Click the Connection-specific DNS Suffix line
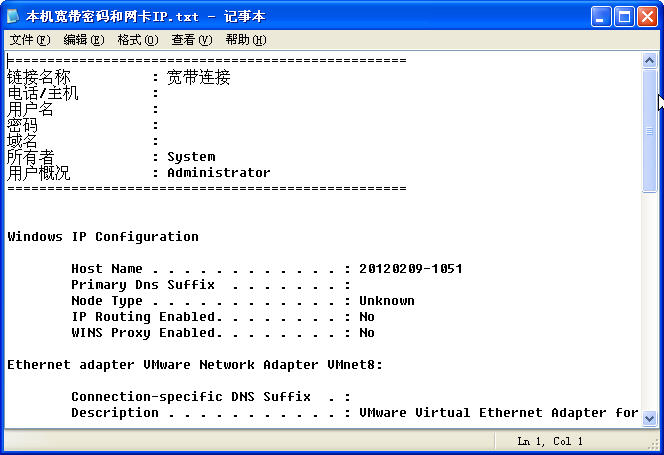Image resolution: width=664 pixels, height=455 pixels. pos(211,397)
